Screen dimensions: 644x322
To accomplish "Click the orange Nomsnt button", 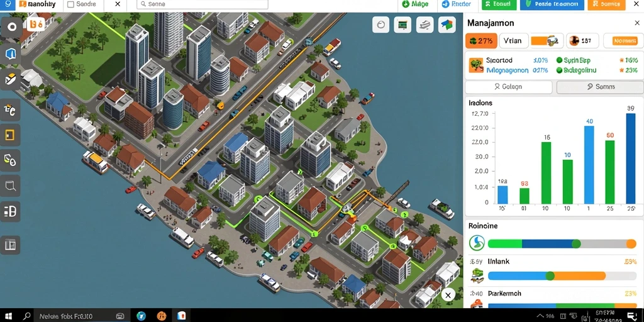I will tap(625, 41).
